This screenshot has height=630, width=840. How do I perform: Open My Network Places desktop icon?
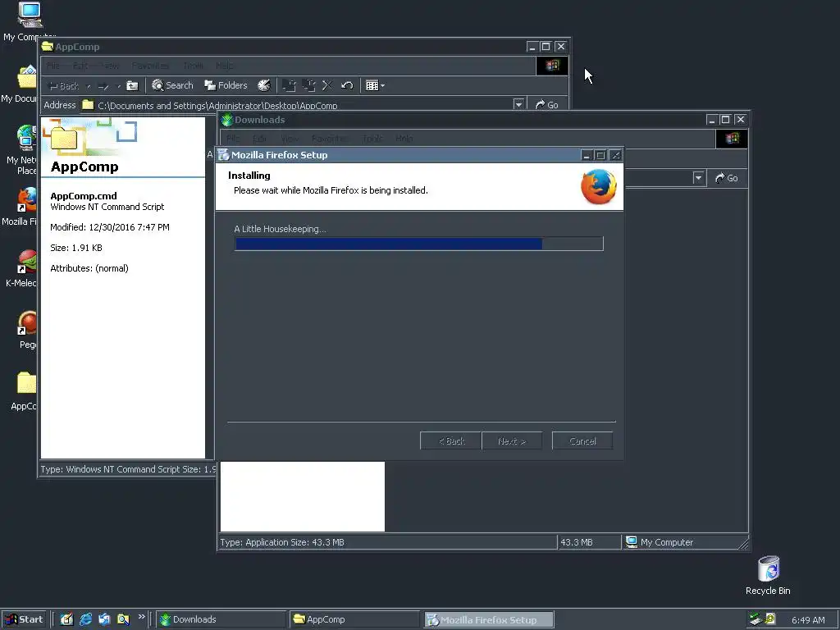click(x=22, y=149)
